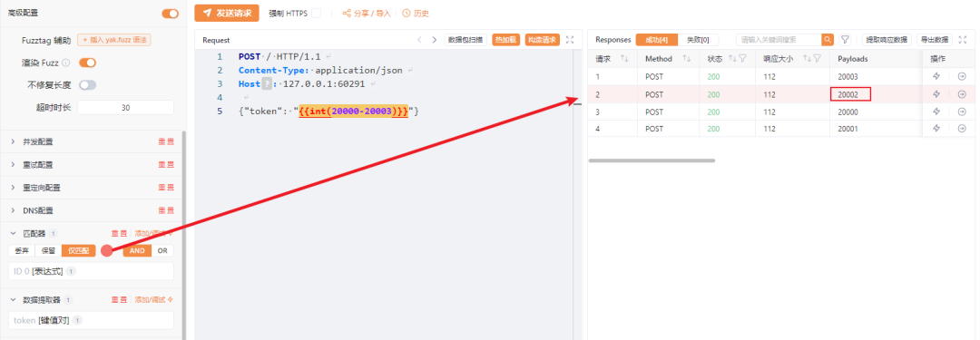
Task: Open details arrow for payload 20002 row
Action: tap(962, 94)
